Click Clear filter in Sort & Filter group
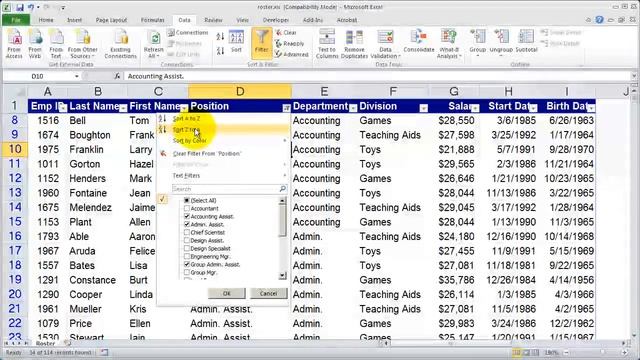The height and width of the screenshot is (360, 640). click(286, 32)
